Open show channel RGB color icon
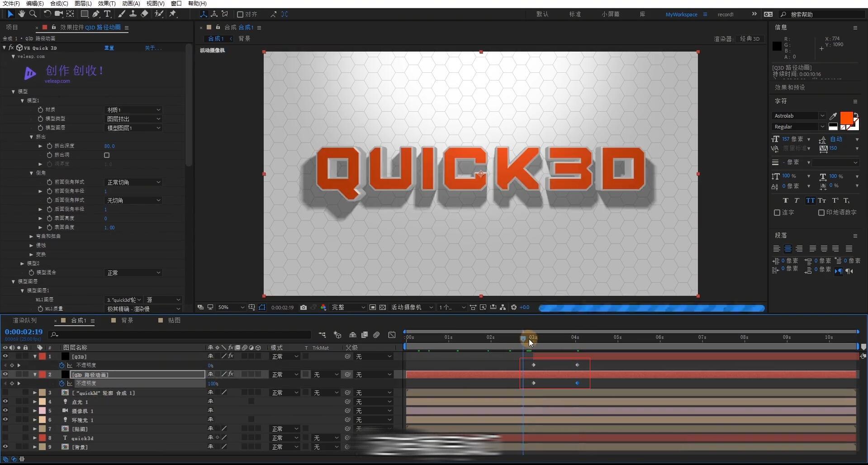The width and height of the screenshot is (868, 465). [x=323, y=307]
